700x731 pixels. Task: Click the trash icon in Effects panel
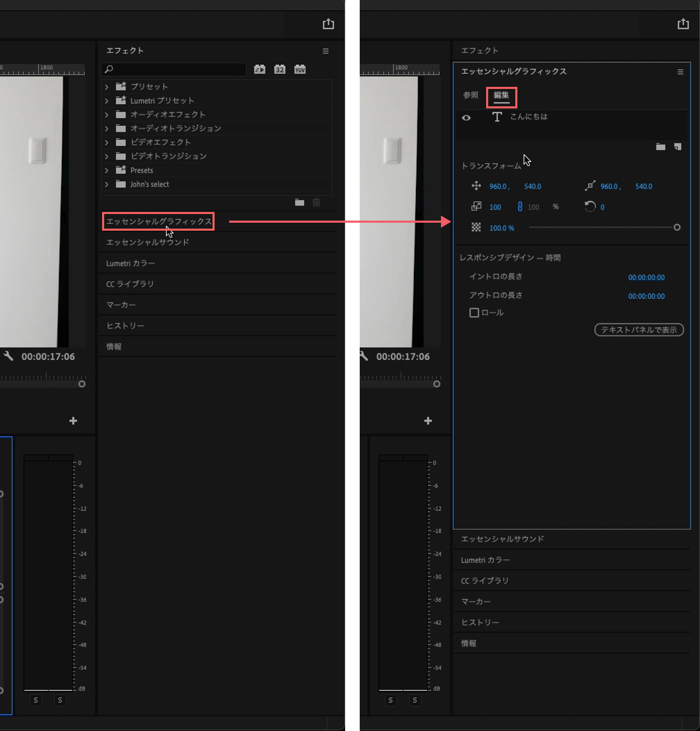tap(316, 203)
